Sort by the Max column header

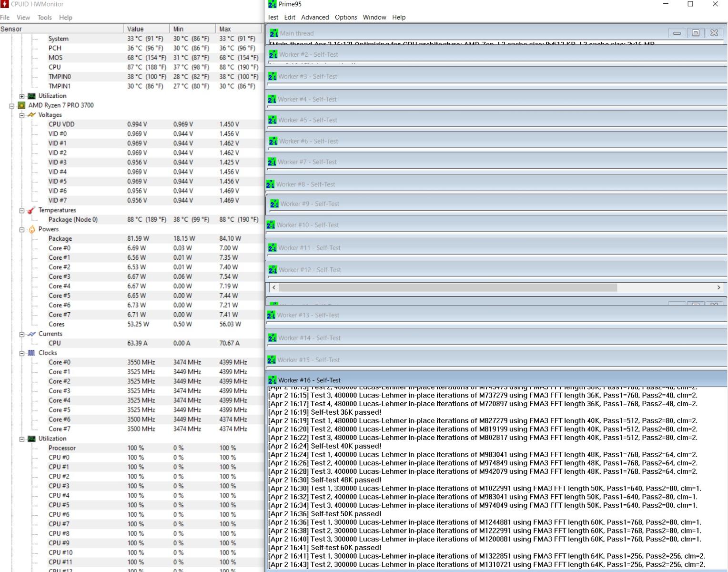click(x=239, y=29)
